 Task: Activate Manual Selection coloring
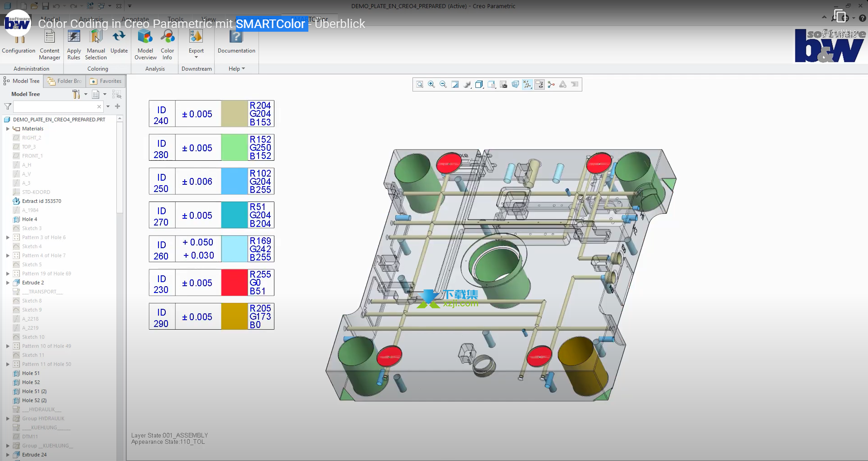(96, 45)
